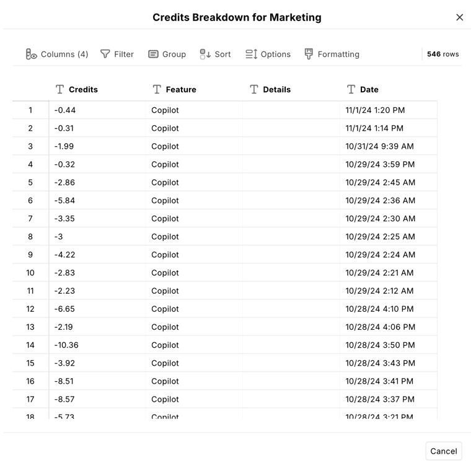Click the Credits column header
This screenshot has width=476, height=476.
click(x=97, y=89)
